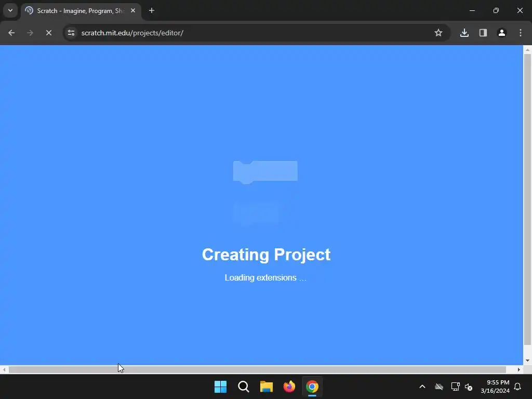Image resolution: width=532 pixels, height=399 pixels.
Task: Open File Explorer from the taskbar
Action: point(267,387)
